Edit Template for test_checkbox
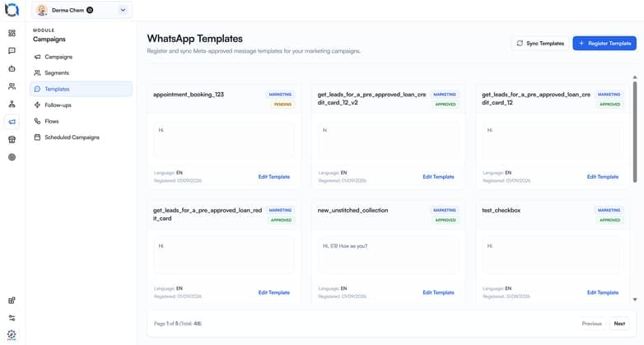Viewport: 644px width, 345px height. tap(603, 292)
